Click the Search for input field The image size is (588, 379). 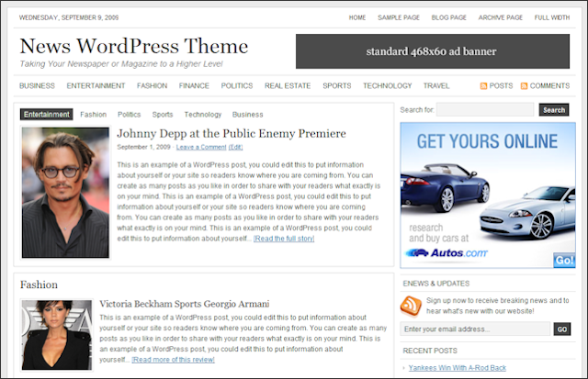[x=485, y=110]
